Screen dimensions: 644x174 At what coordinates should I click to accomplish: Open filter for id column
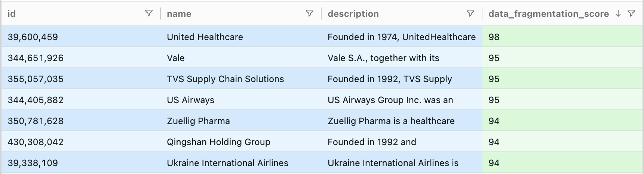[148, 13]
